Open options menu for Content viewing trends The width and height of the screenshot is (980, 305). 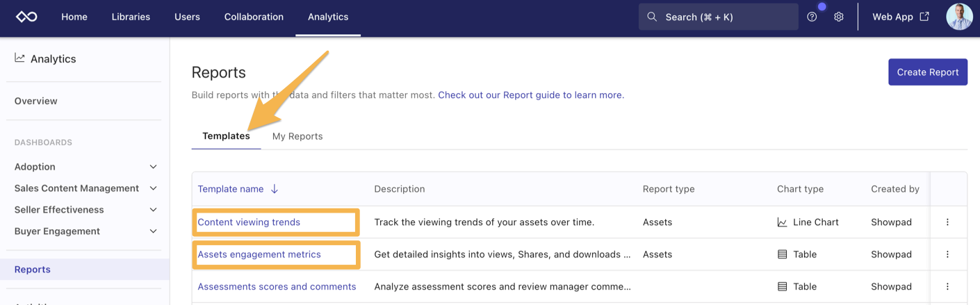tap(947, 222)
